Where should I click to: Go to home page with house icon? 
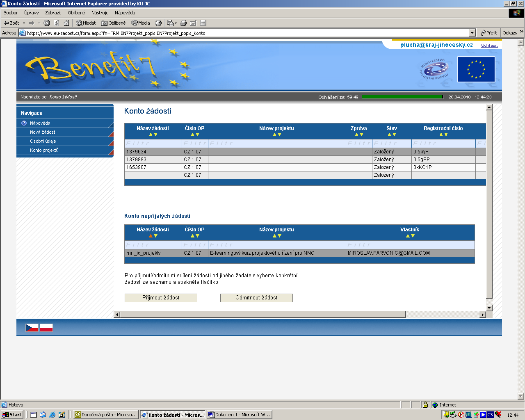coord(66,23)
